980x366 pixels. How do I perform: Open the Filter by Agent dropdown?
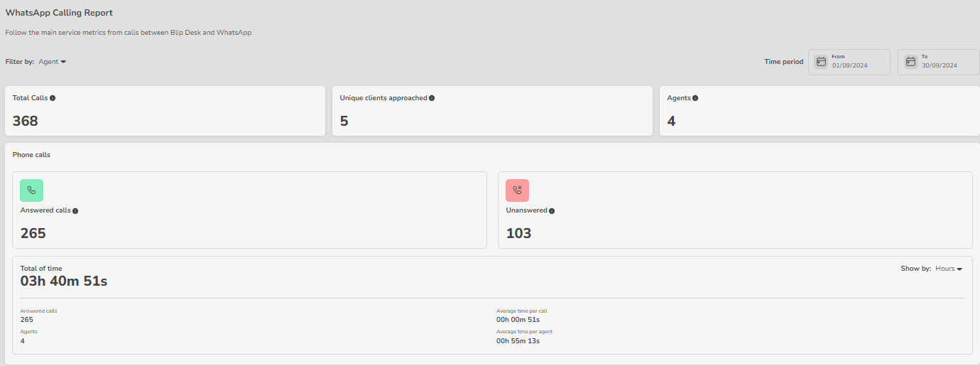(53, 62)
